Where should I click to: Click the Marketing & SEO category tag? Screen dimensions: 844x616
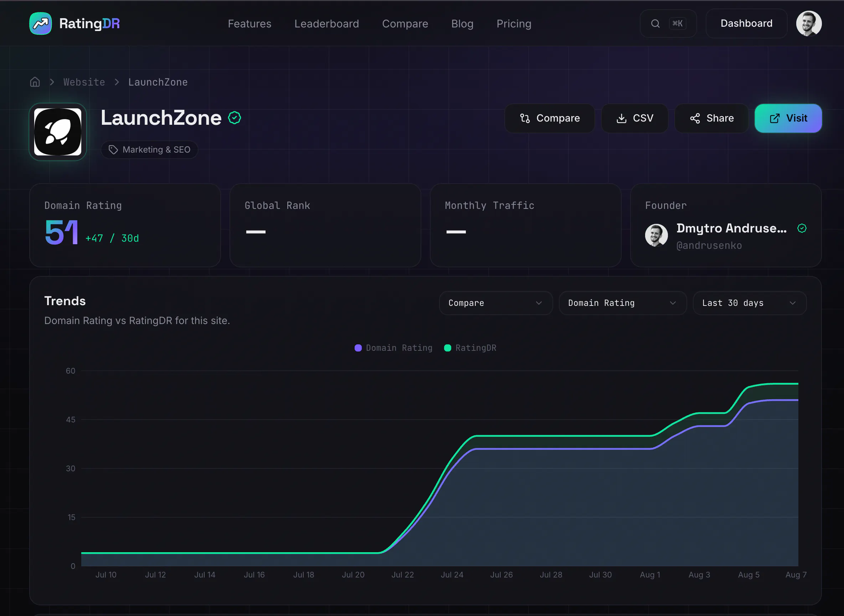[x=149, y=150]
